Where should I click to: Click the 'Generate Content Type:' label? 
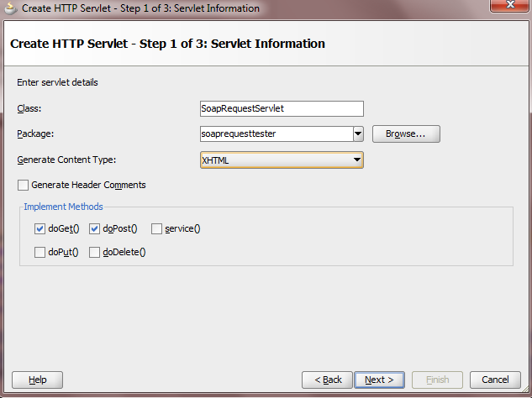66,160
